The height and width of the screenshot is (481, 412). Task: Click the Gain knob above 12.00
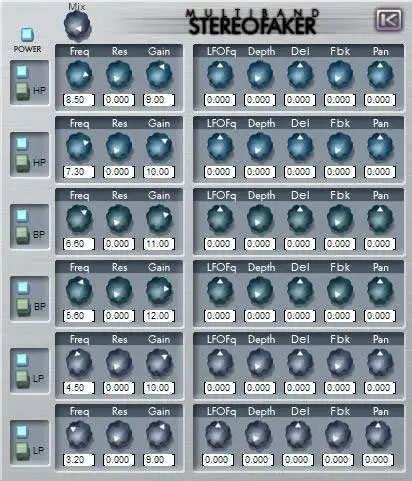pos(159,291)
